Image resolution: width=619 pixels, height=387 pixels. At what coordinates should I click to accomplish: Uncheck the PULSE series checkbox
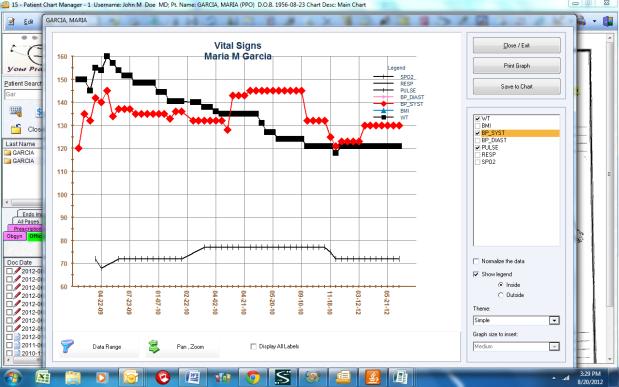pos(478,147)
